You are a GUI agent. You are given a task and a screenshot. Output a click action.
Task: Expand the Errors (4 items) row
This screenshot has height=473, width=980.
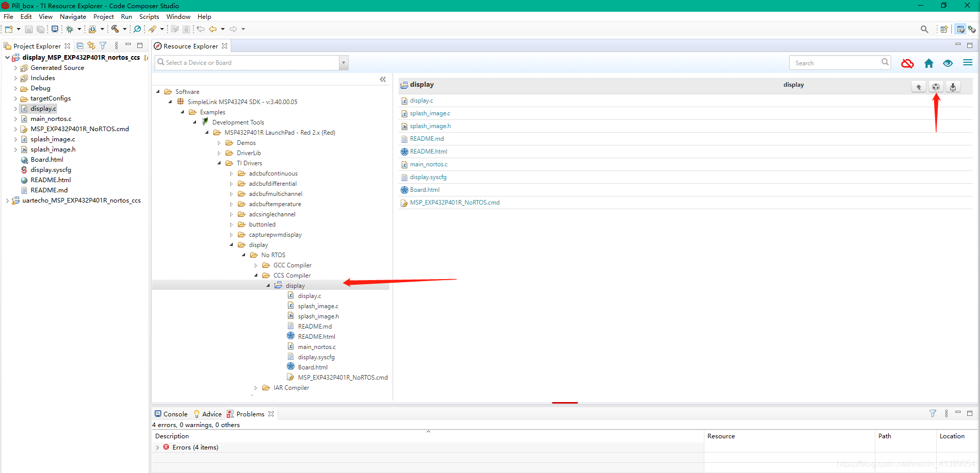point(157,447)
